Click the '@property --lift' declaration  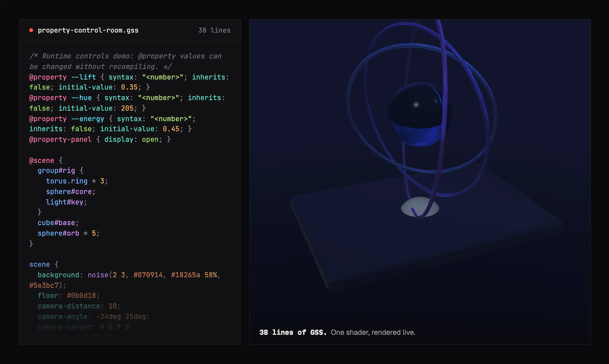[62, 77]
